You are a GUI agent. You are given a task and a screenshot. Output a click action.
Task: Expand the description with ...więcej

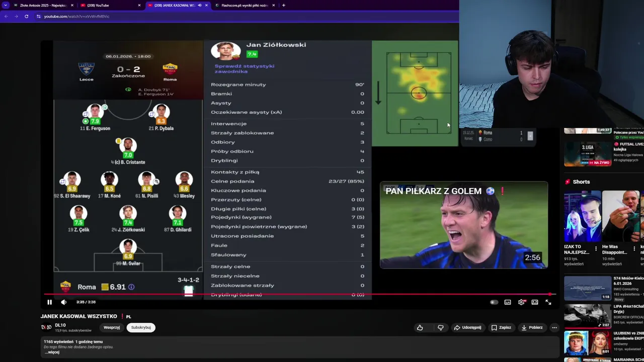coord(52,352)
